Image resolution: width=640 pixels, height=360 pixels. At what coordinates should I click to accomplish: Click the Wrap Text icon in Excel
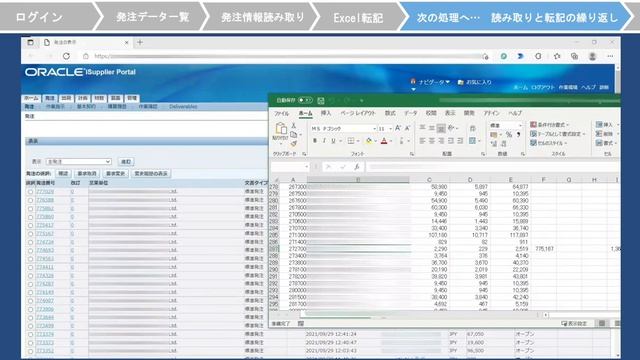(x=473, y=128)
